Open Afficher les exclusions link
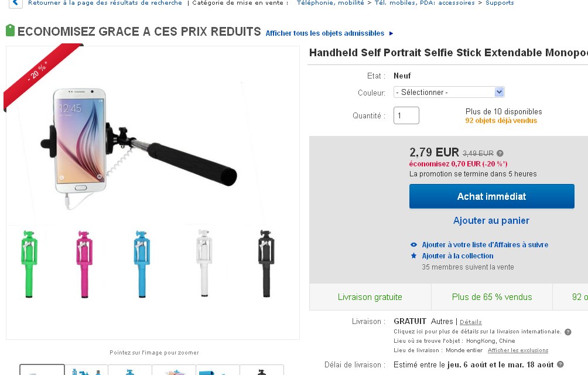588x375 pixels. (x=518, y=350)
